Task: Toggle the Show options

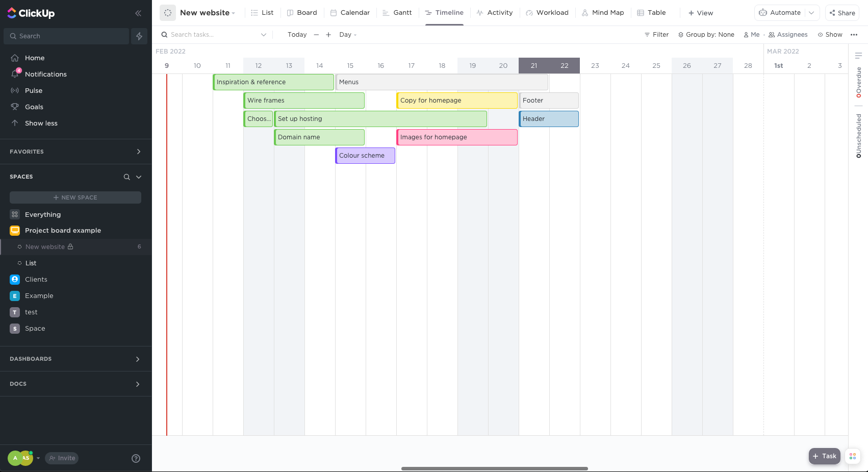Action: [830, 35]
